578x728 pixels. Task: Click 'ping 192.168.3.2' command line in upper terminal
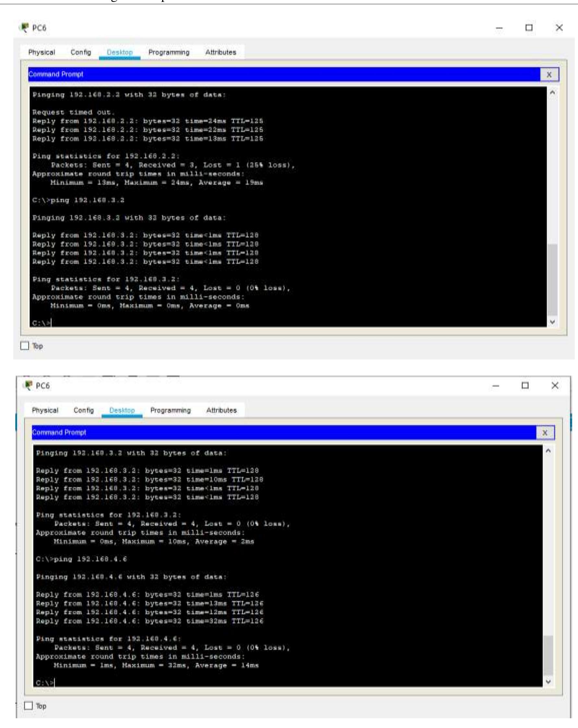click(x=78, y=200)
